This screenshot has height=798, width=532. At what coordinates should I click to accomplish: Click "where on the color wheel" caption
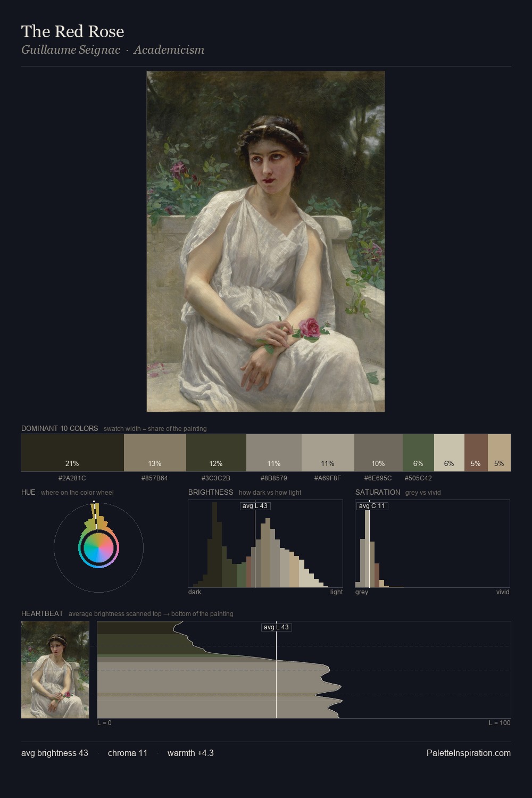[x=77, y=493]
